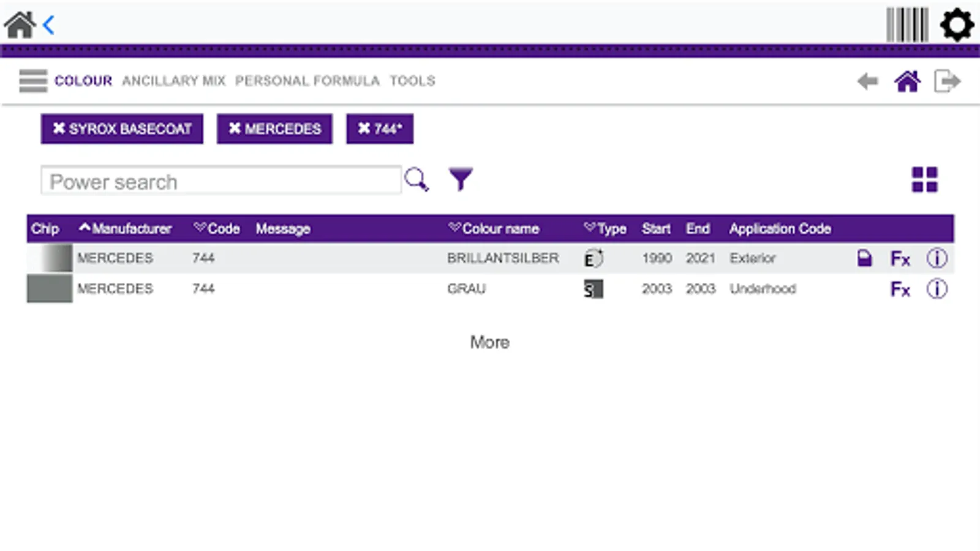Tap the app home icon in top bar
The height and width of the screenshot is (551, 980).
(20, 25)
